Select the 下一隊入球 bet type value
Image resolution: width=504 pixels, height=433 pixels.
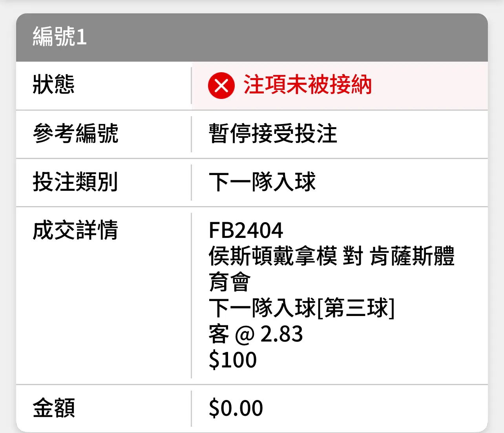(x=262, y=182)
